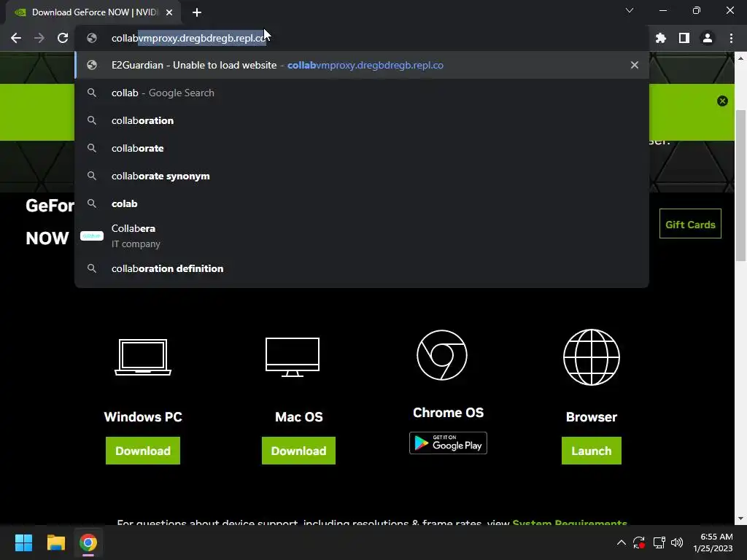
Task: Select the 'collaborate synonym' suggestion
Action: (x=362, y=176)
